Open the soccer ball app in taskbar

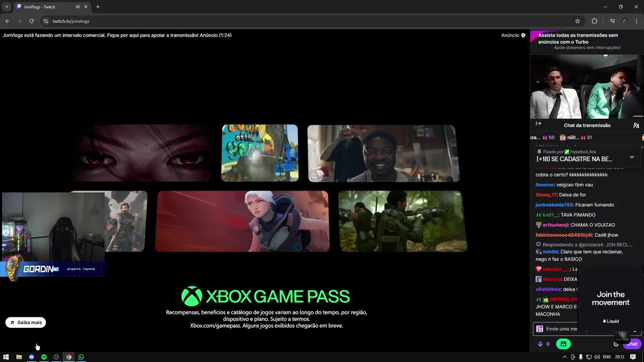coord(56,357)
